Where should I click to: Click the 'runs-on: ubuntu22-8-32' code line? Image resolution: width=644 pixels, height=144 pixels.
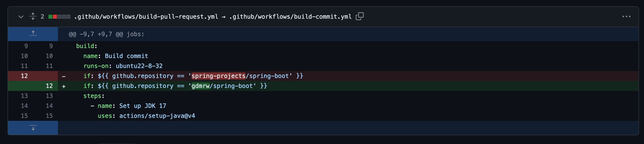click(x=123, y=66)
